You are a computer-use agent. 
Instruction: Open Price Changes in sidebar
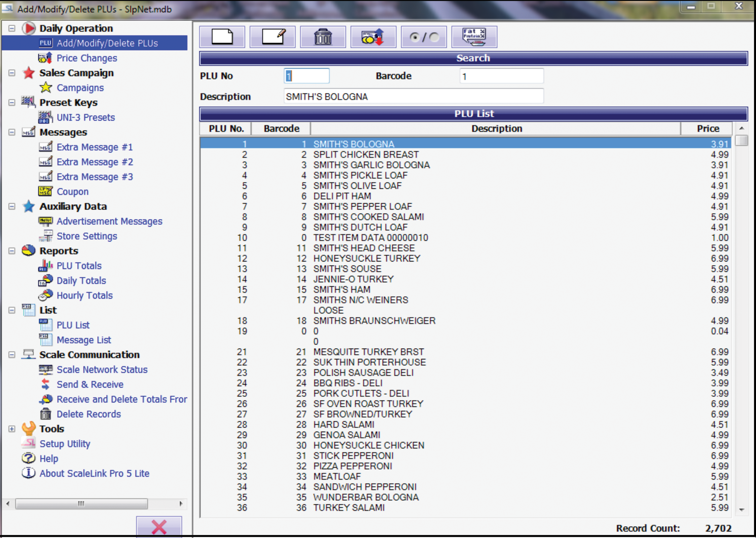pos(86,58)
